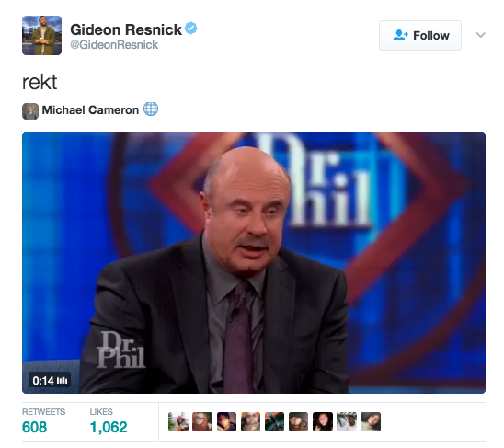View the 1,062 likes list
The width and height of the screenshot is (504, 448).
[x=109, y=421]
